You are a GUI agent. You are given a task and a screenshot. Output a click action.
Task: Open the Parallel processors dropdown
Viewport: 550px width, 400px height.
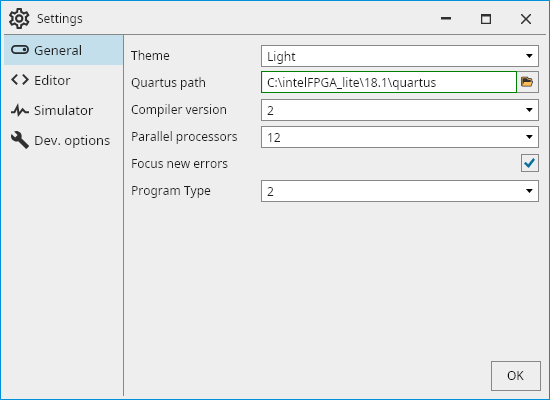coord(400,137)
